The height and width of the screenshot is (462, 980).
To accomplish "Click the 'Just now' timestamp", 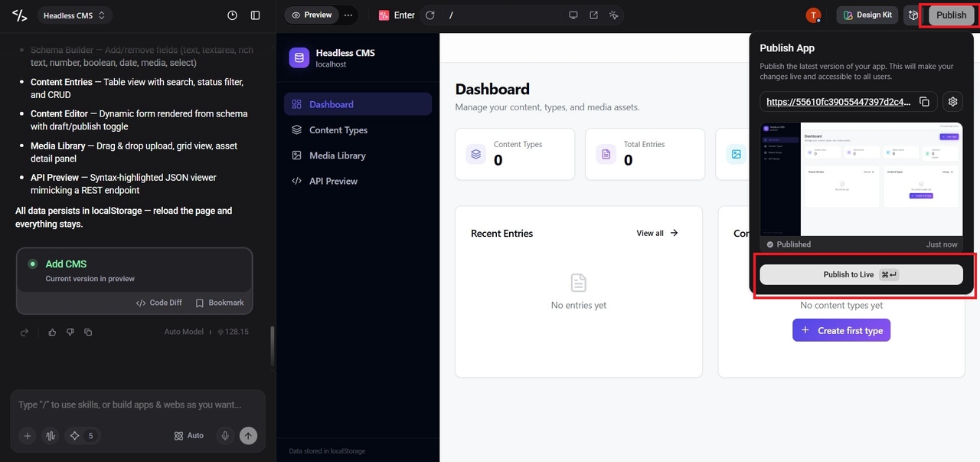I will [942, 244].
